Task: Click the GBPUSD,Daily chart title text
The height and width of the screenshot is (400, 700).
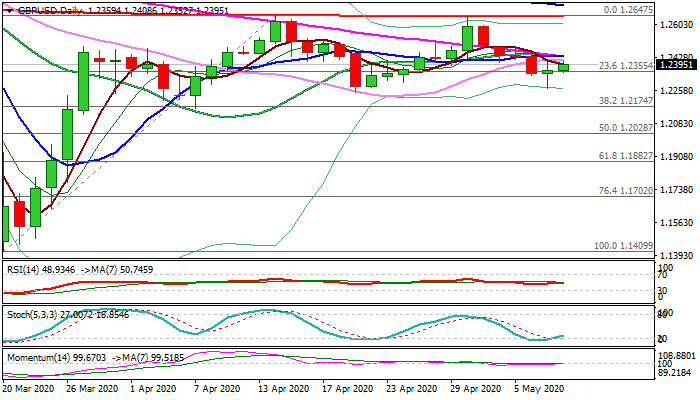Action: tap(40, 8)
